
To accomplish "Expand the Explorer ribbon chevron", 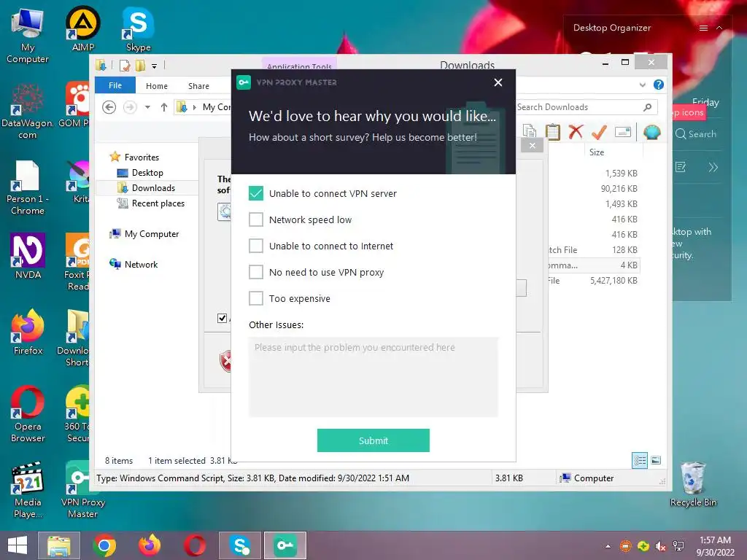I will 642,85.
